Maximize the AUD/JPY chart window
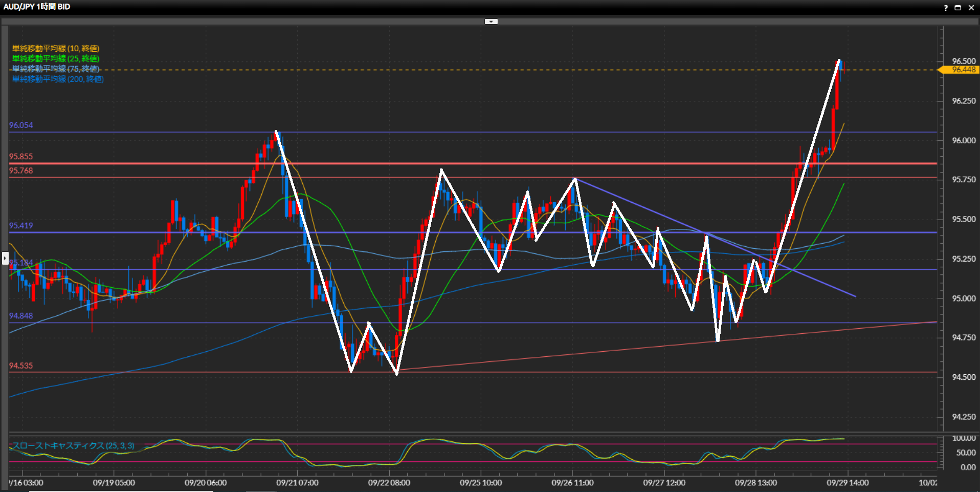This screenshot has height=492, width=980. click(958, 8)
